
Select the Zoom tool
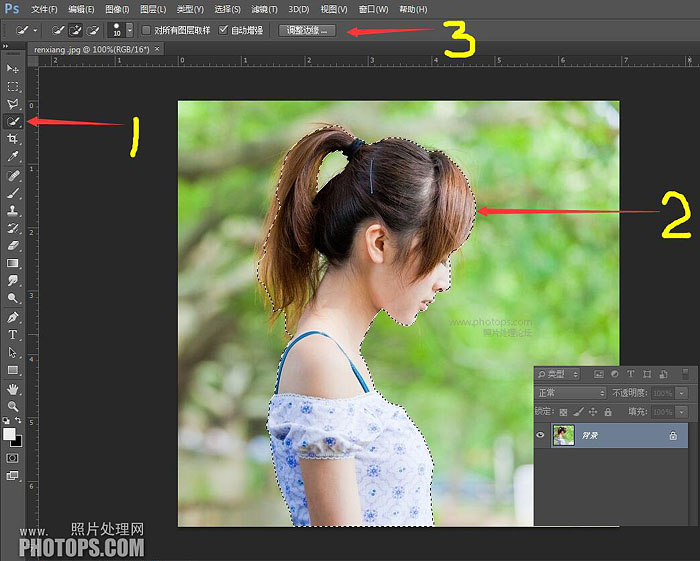click(x=12, y=406)
